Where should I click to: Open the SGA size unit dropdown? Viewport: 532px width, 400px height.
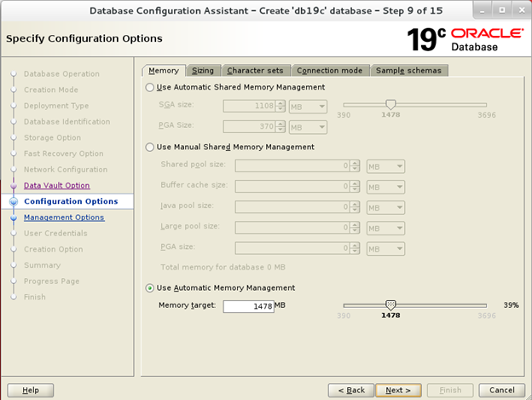(x=308, y=107)
